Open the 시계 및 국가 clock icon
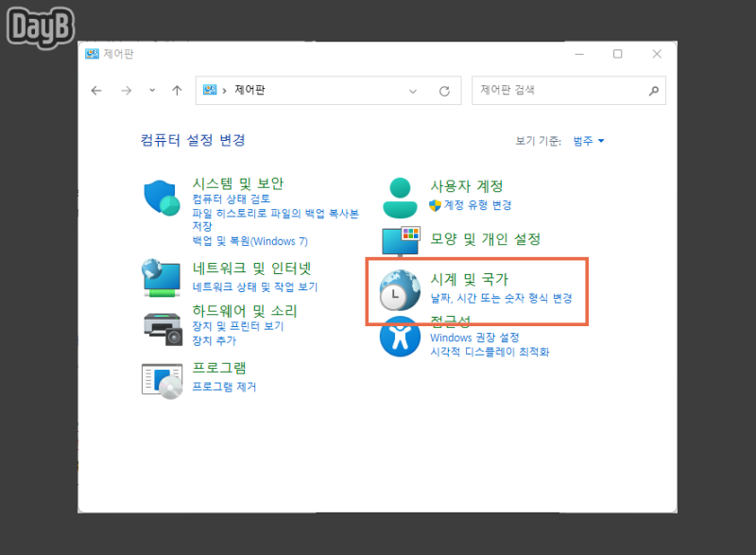 (399, 289)
